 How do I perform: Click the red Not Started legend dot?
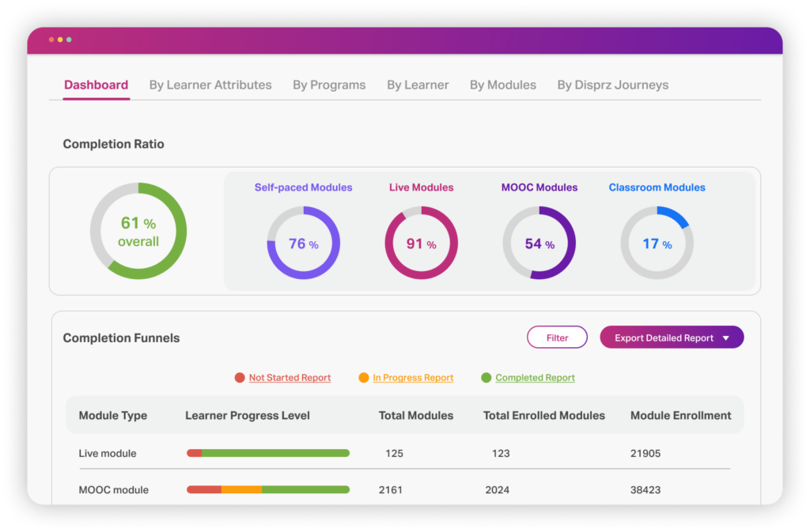(240, 378)
